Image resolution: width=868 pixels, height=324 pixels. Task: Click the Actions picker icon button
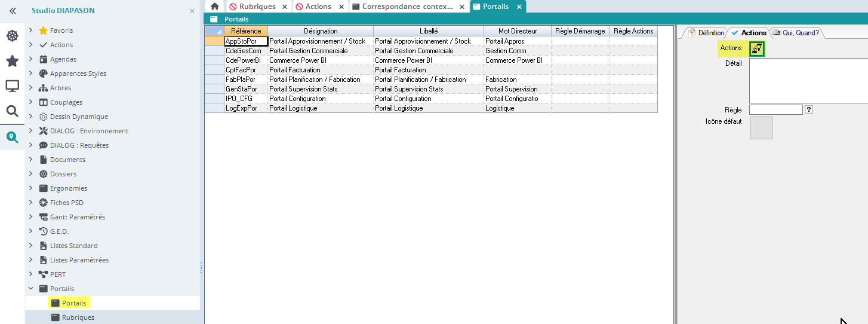(756, 49)
